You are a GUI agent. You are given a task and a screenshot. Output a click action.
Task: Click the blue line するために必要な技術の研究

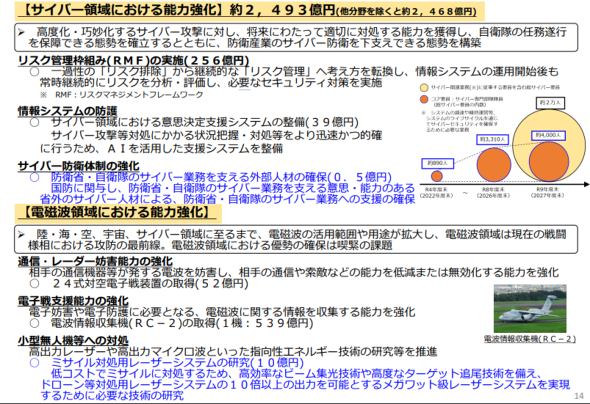click(x=112, y=395)
